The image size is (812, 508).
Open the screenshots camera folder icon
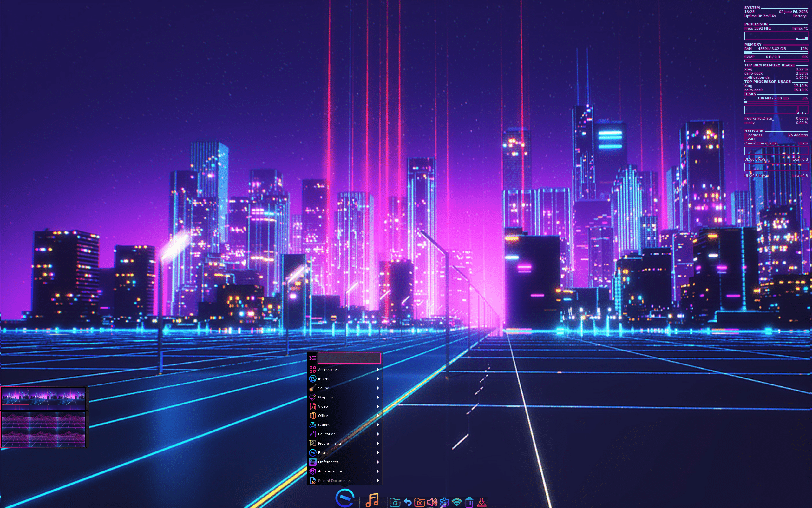pos(419,502)
